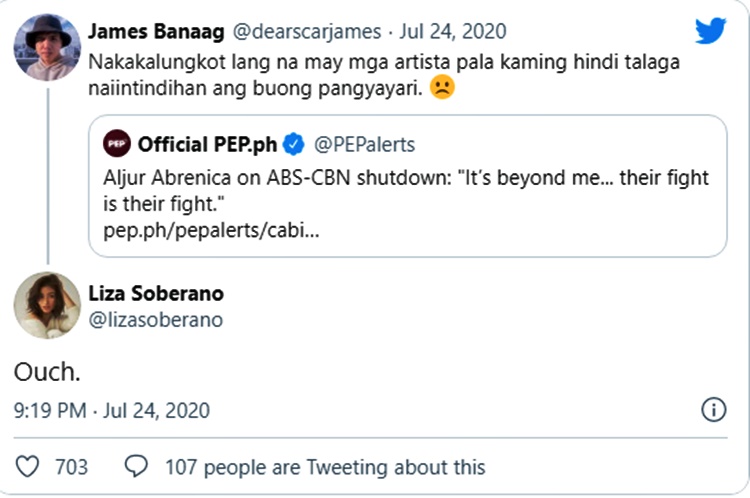This screenshot has height=498, width=750.
Task: Open Liza Soberano's profile picture
Action: tap(47, 304)
